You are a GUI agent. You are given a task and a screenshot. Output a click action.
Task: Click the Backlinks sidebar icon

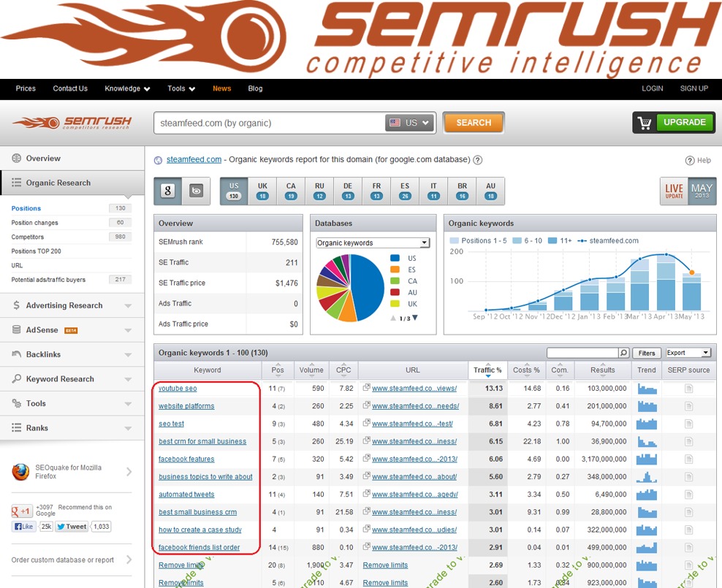click(x=17, y=354)
